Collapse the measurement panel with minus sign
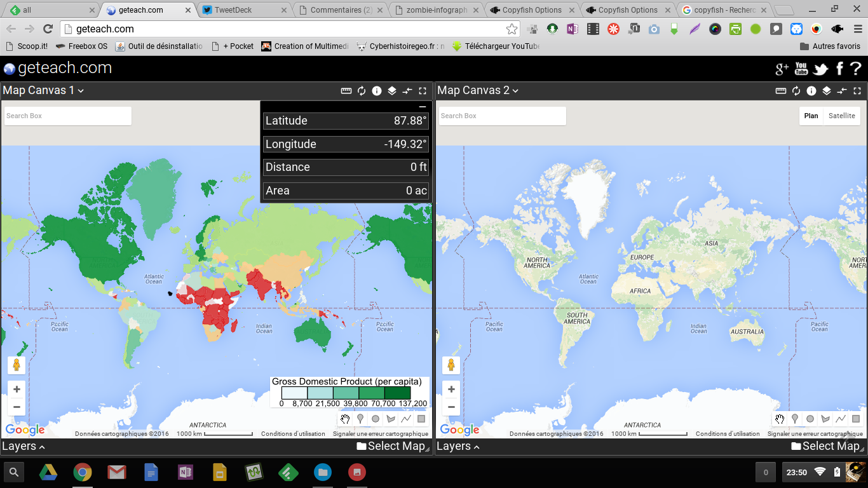This screenshot has width=868, height=488. pos(423,107)
